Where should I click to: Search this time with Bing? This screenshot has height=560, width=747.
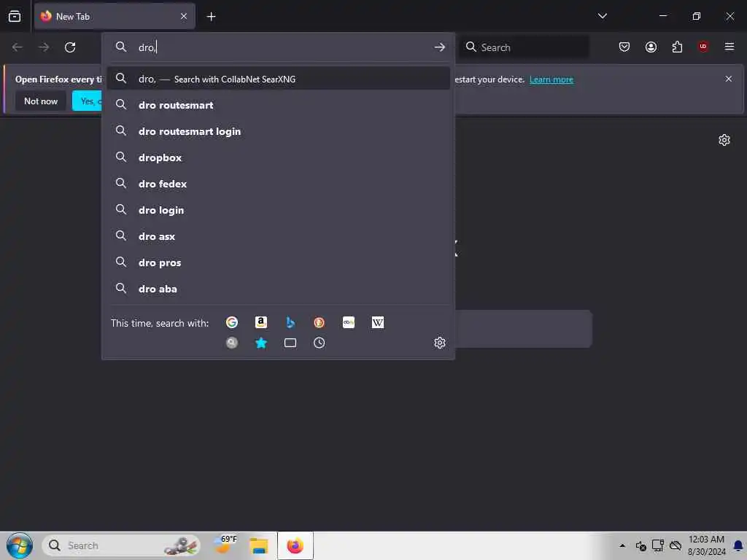[x=290, y=322]
